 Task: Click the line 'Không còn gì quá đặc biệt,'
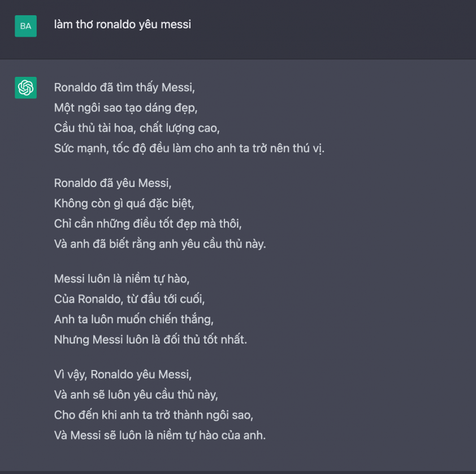point(124,203)
